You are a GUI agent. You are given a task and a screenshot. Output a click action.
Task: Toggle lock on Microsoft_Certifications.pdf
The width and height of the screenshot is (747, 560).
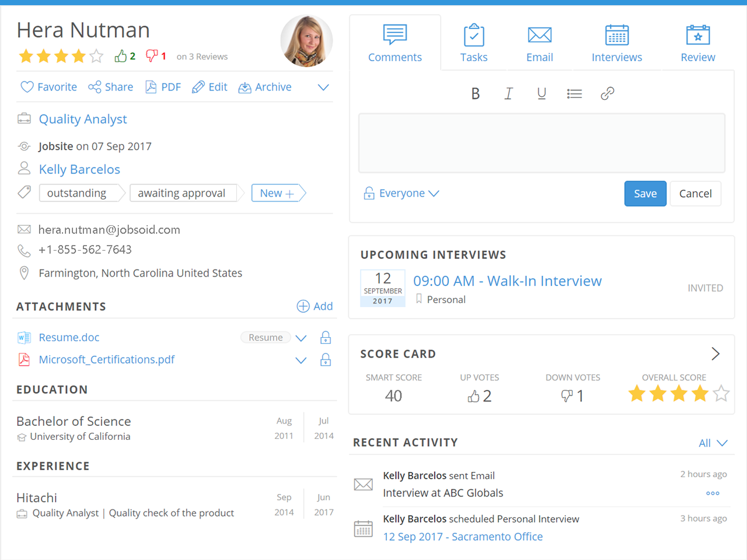click(326, 359)
